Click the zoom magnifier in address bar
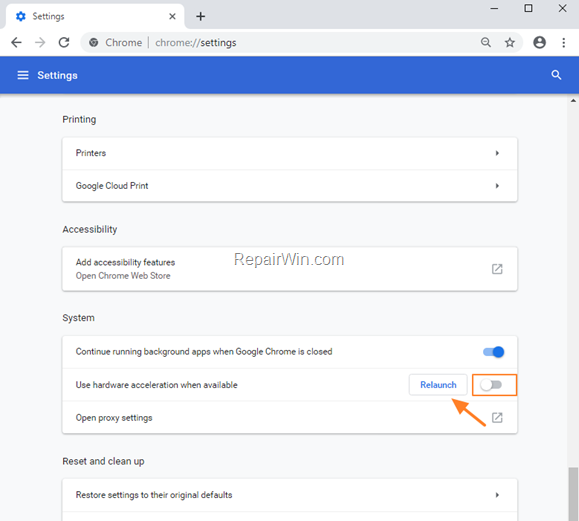 pos(486,42)
